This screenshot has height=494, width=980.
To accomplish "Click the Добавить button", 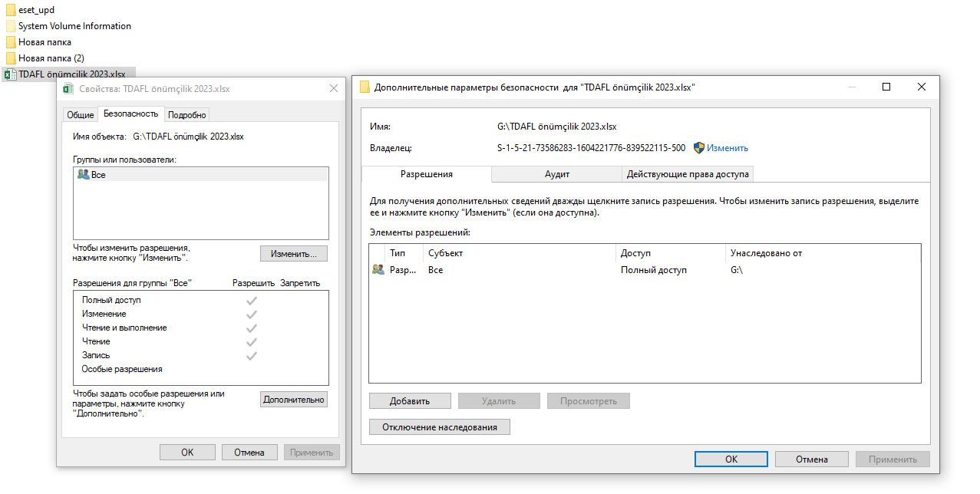I will [410, 401].
